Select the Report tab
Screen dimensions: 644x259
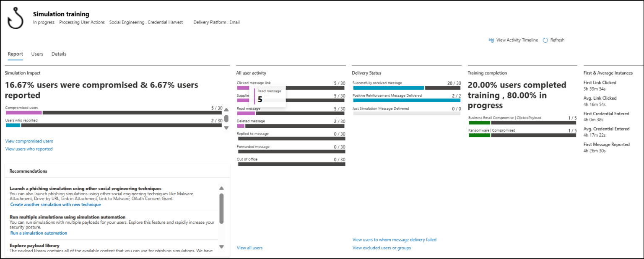click(x=16, y=54)
